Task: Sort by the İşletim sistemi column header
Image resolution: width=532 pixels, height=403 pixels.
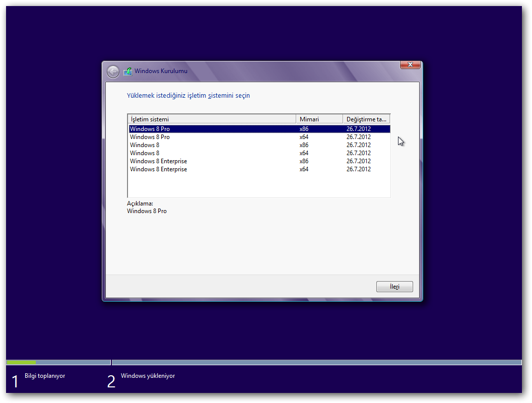Action: point(212,119)
